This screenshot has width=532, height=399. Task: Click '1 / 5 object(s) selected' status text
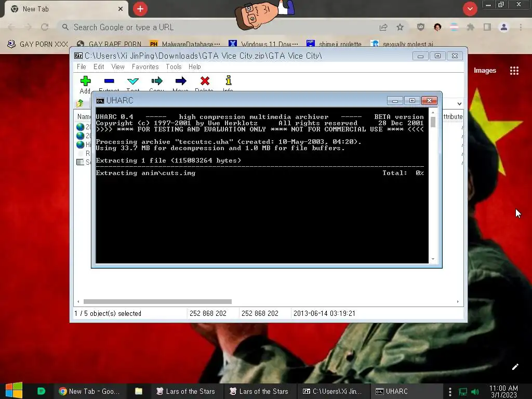[x=108, y=313]
